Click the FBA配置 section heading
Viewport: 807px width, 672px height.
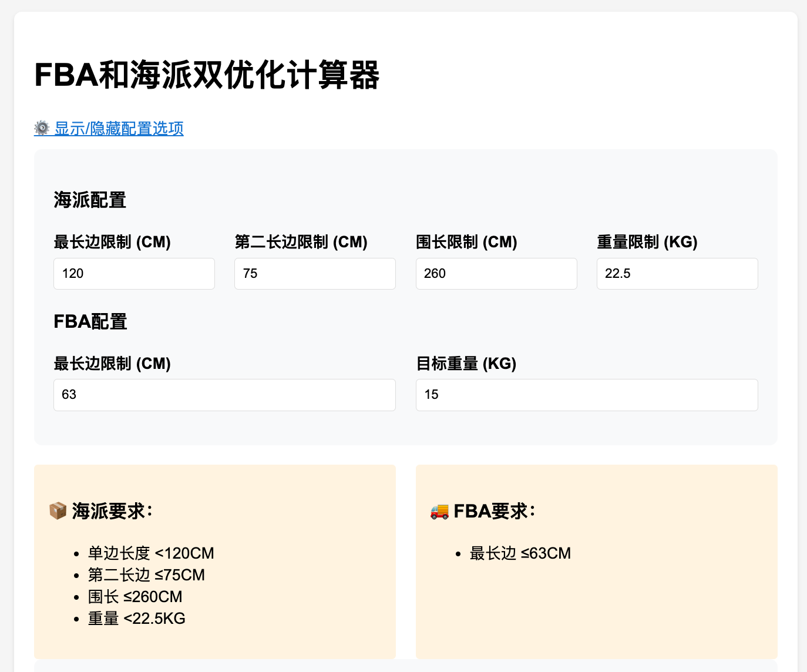pyautogui.click(x=90, y=321)
